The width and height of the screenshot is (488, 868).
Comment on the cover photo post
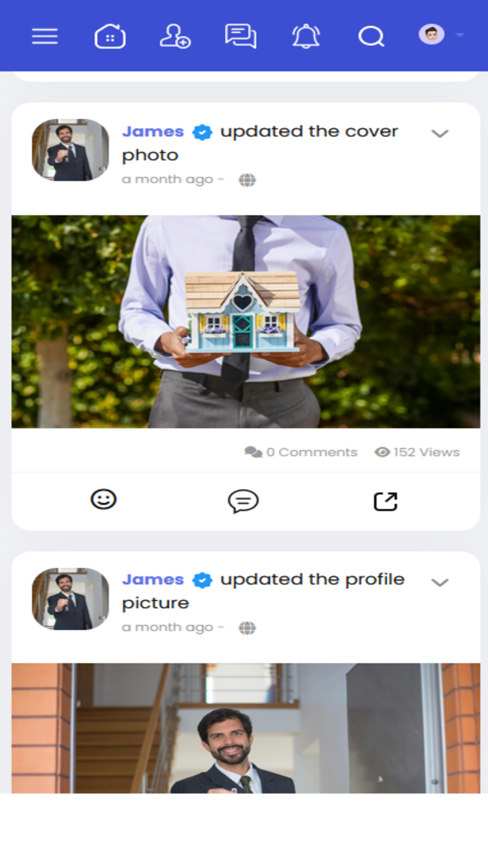click(243, 501)
